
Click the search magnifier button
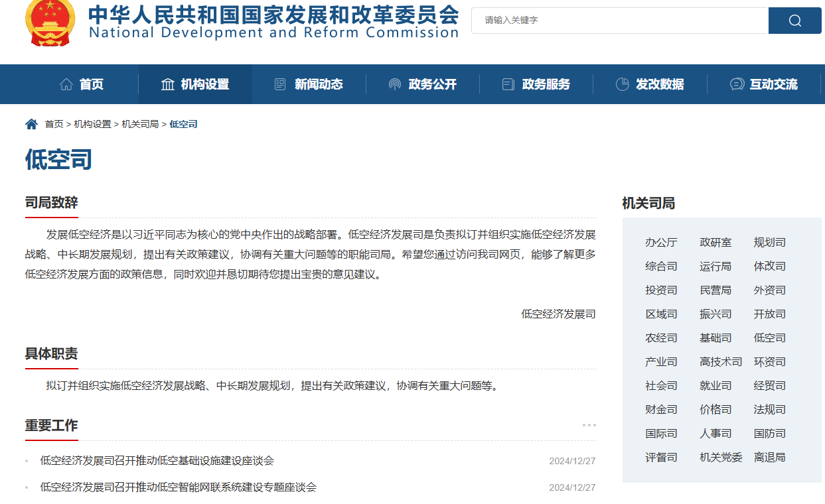[795, 21]
